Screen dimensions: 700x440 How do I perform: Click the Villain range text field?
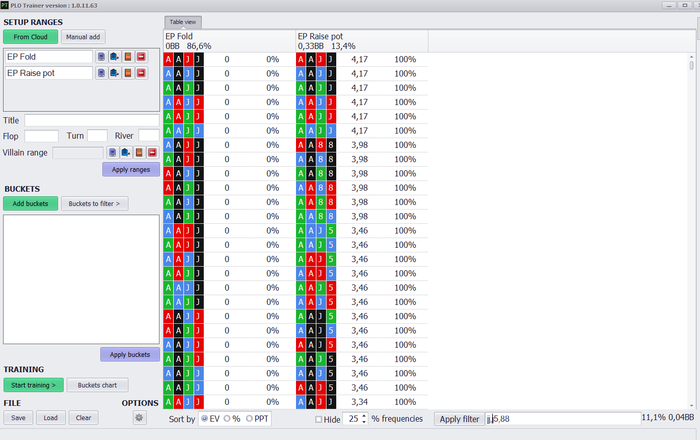click(78, 153)
